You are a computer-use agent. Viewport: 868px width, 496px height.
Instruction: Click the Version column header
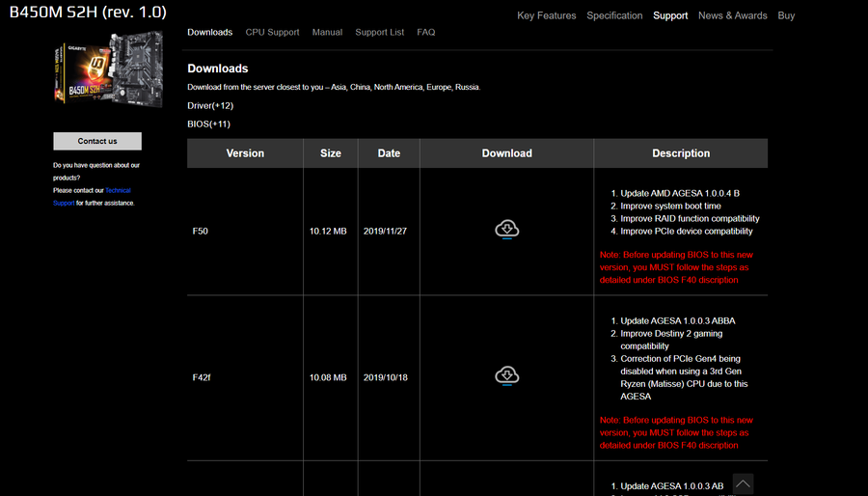coord(245,153)
